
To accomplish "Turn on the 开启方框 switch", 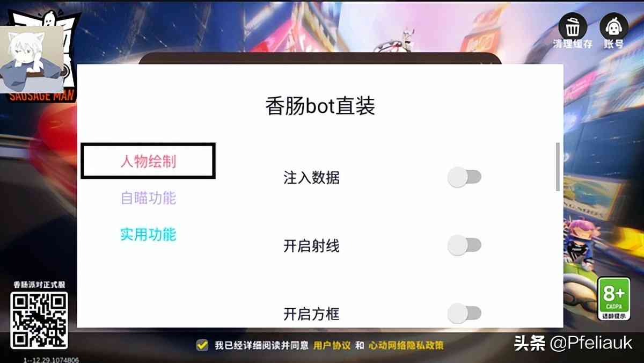I will 465,313.
